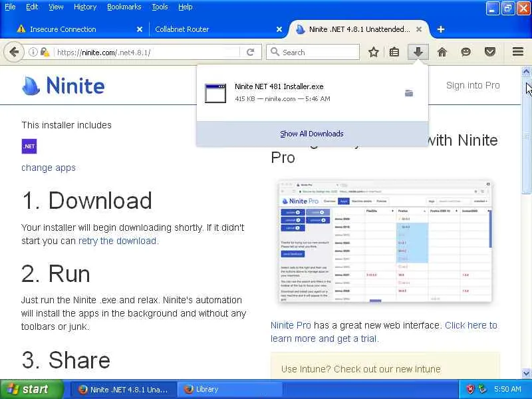
Task: Open the View menu
Action: pyautogui.click(x=56, y=7)
